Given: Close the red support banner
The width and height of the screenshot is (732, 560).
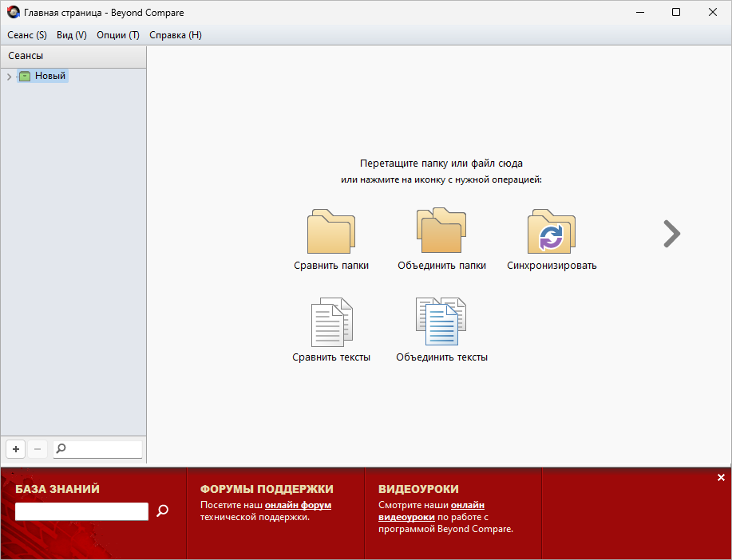Looking at the screenshot, I should (x=721, y=477).
